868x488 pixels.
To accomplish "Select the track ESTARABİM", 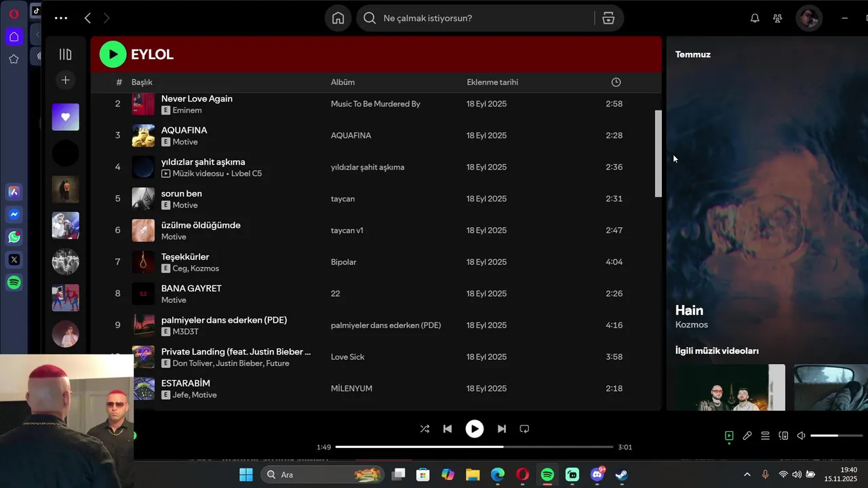I will pos(185,383).
